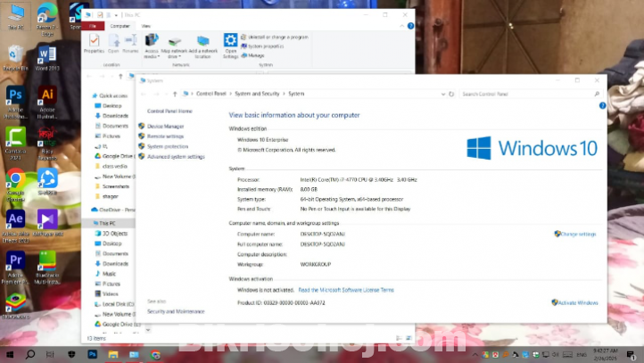Refresh the System control panel page
The image size is (644, 363).
tap(451, 94)
